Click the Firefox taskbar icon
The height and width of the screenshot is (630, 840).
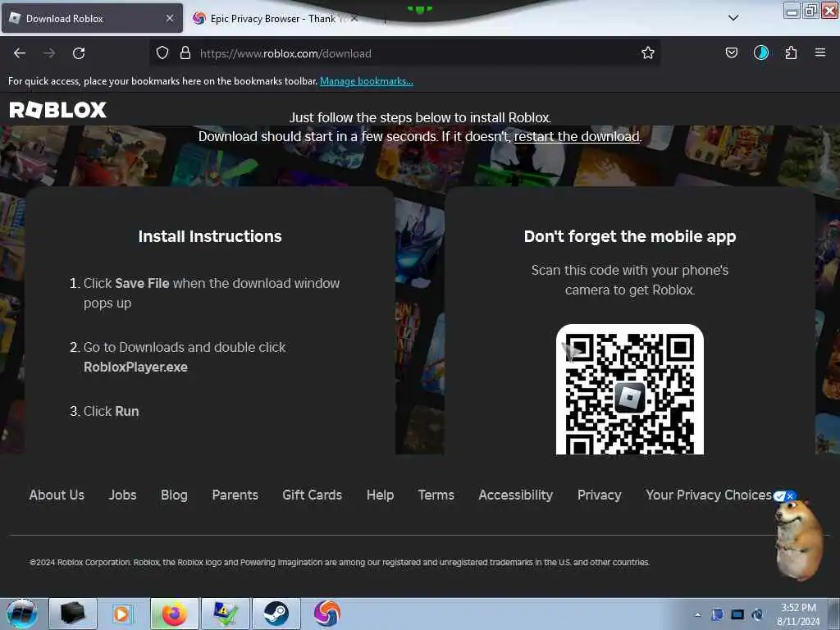(x=174, y=614)
